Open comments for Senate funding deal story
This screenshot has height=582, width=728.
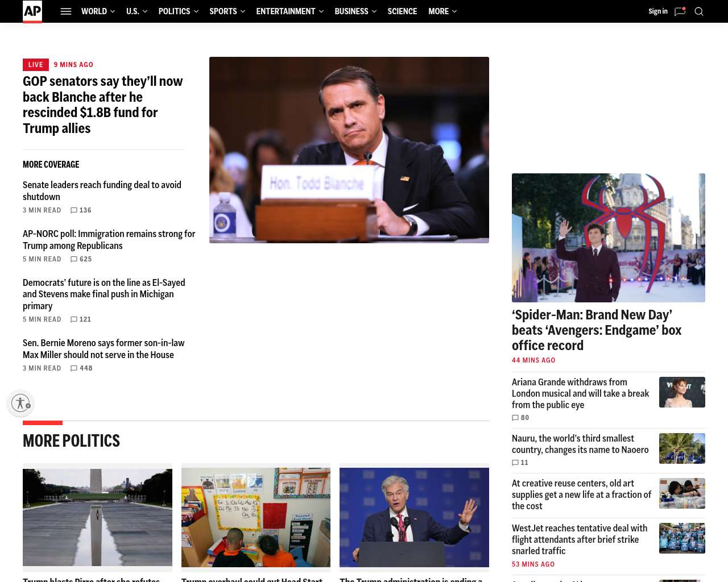pyautogui.click(x=81, y=210)
